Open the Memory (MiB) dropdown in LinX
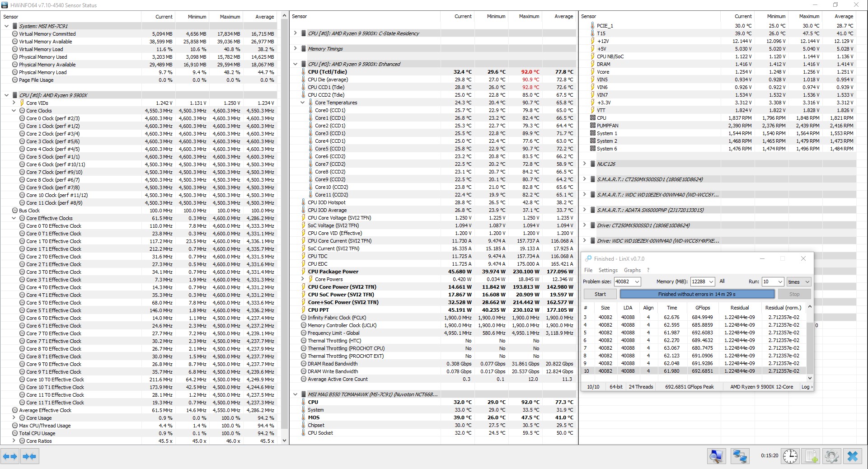The height and width of the screenshot is (469, 868). pos(711,282)
